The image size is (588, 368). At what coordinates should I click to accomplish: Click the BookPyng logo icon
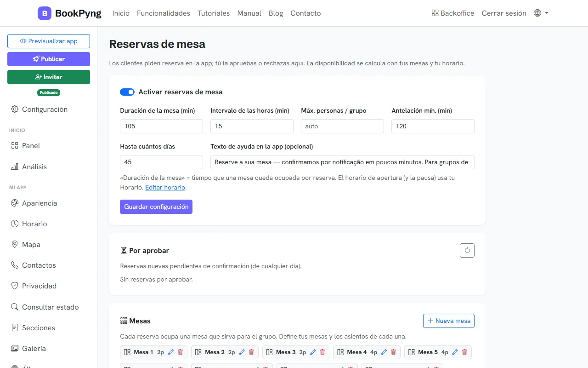click(45, 13)
